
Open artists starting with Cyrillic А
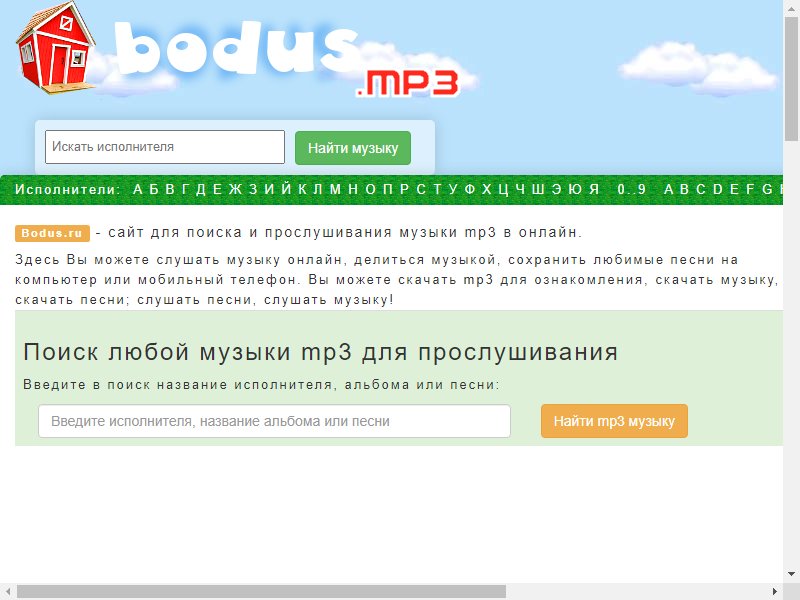click(138, 189)
